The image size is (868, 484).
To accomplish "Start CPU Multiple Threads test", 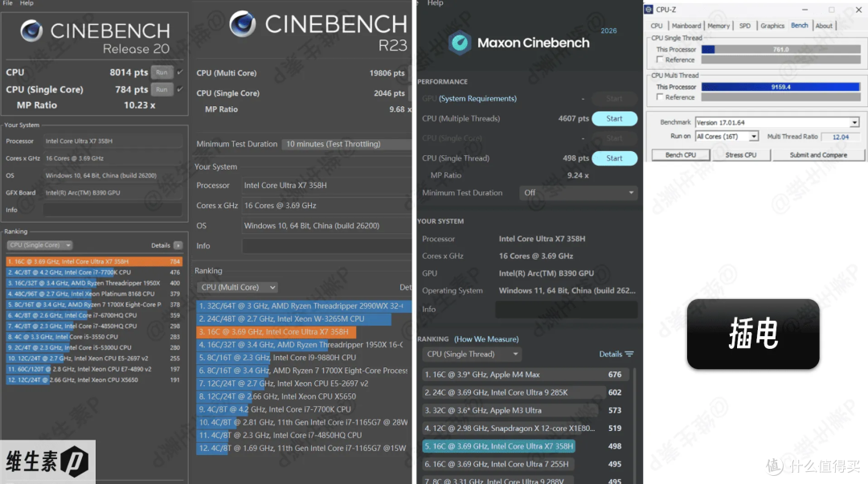I will 615,118.
